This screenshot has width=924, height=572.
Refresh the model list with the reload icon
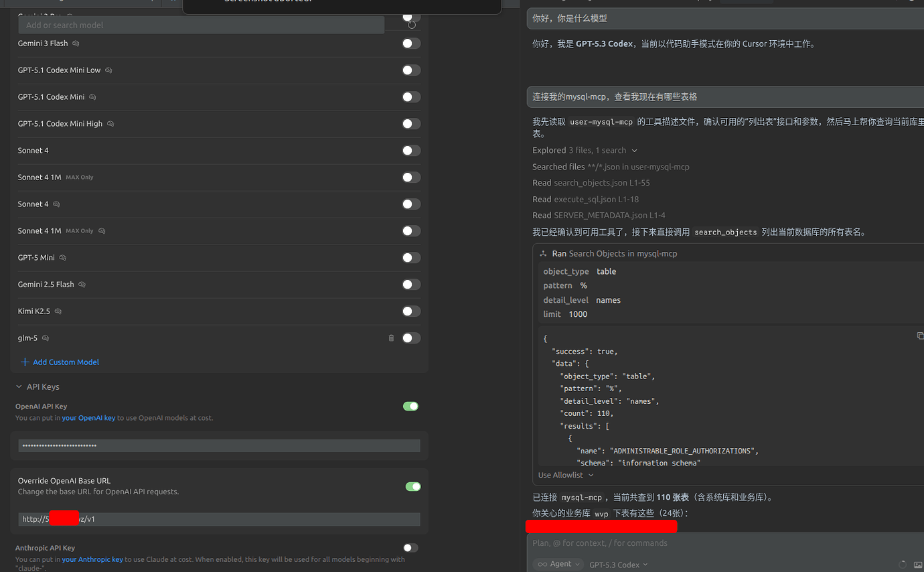pos(412,25)
